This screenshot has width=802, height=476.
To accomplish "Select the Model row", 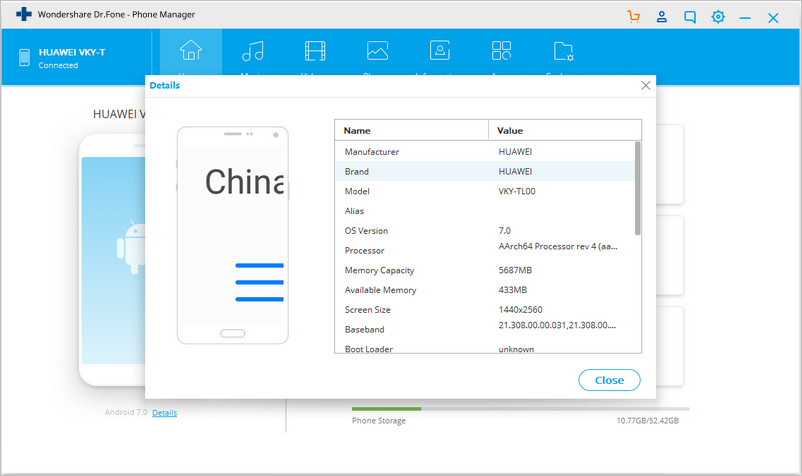I will coord(485,191).
